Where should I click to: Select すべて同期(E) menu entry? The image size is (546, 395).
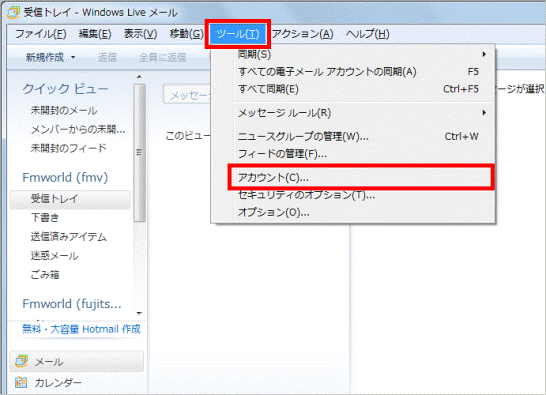coord(362,89)
